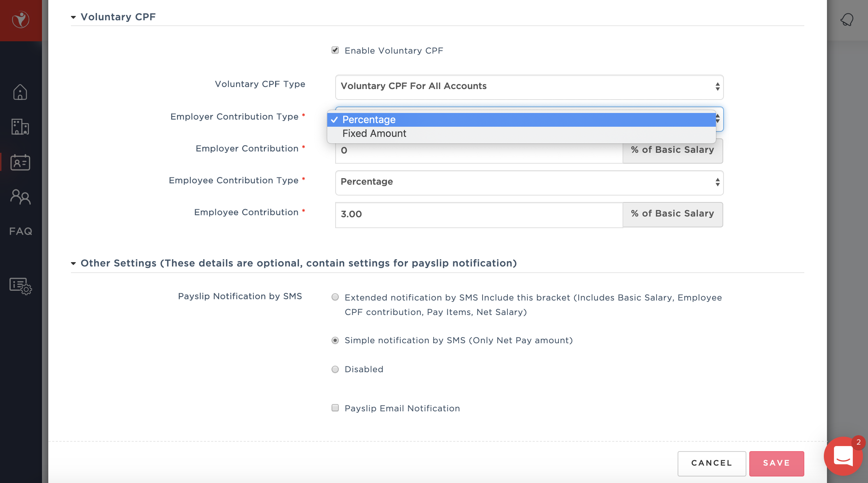Open the people group sidebar icon
The height and width of the screenshot is (483, 868).
(x=20, y=197)
